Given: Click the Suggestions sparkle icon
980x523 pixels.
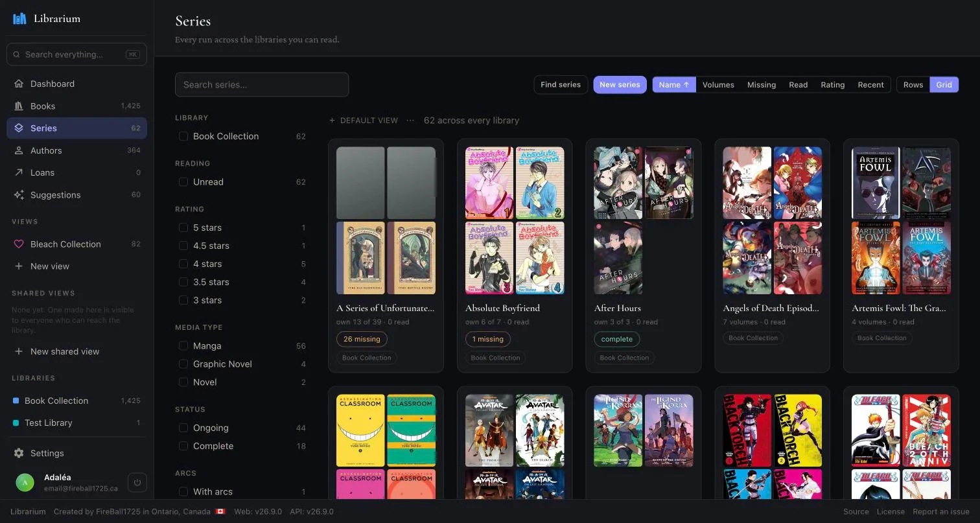Looking at the screenshot, I should point(18,194).
